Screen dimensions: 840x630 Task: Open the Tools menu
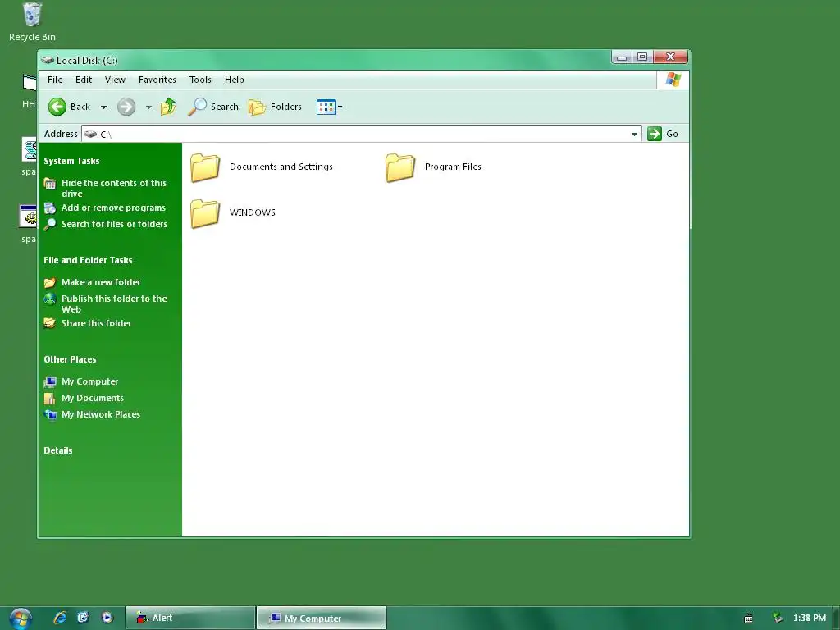coord(200,80)
